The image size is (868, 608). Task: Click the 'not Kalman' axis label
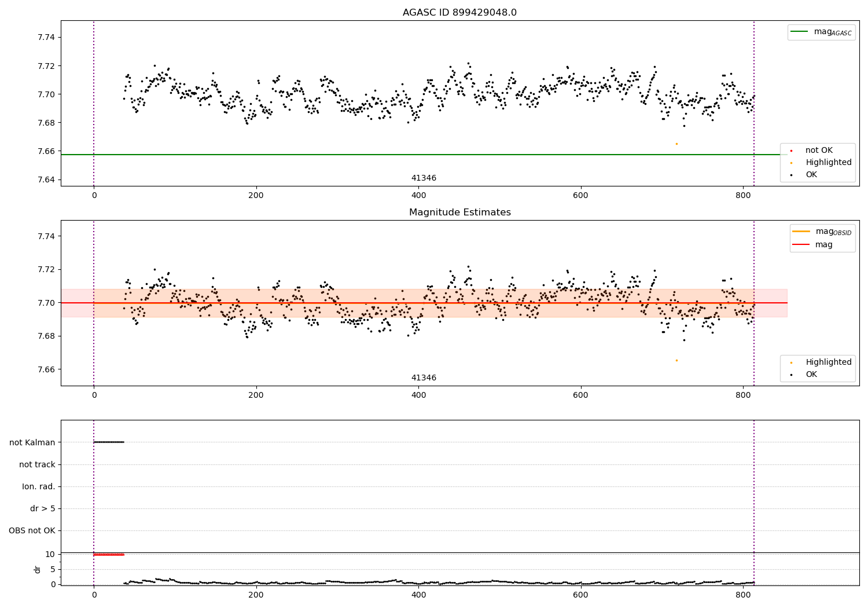coord(32,442)
